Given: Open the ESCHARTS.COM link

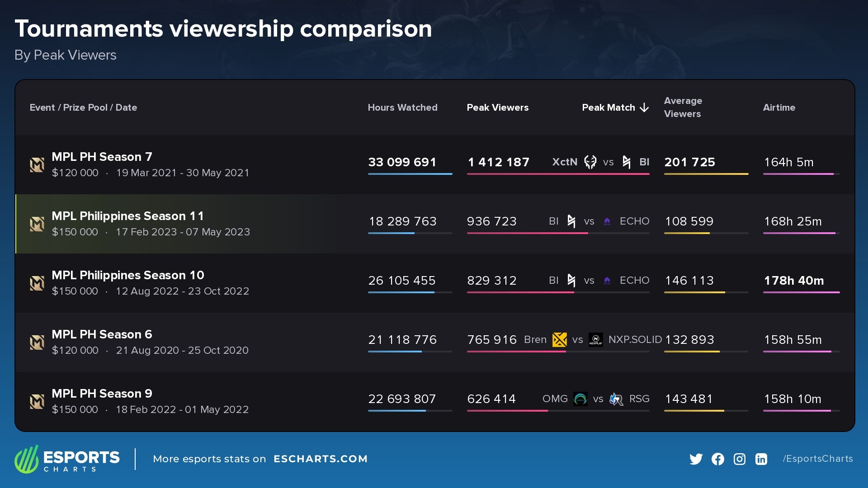Looking at the screenshot, I should point(320,459).
